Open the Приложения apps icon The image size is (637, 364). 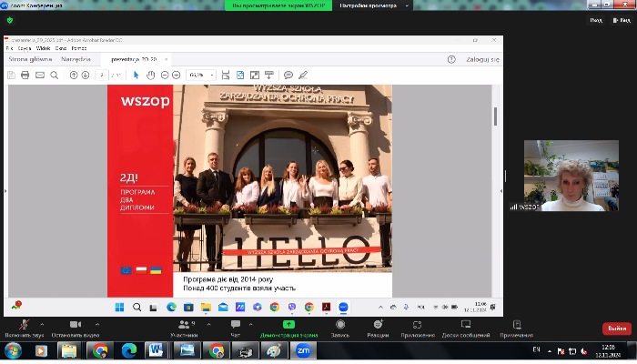tap(417, 326)
